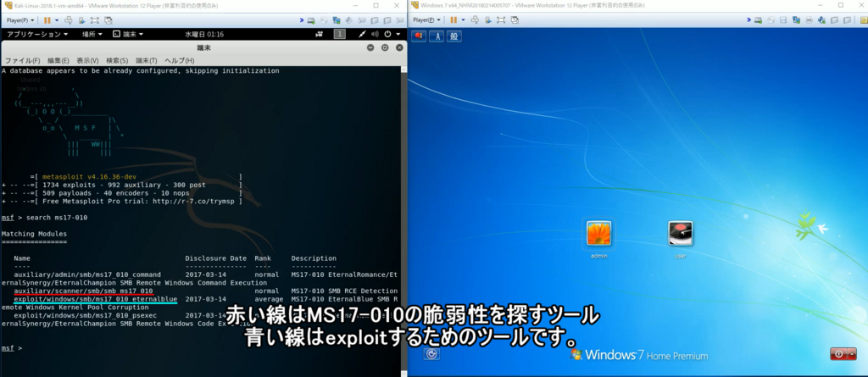Open the 端末 app menu in Kali top bar
Screen dimensions: 868x377
[129, 35]
